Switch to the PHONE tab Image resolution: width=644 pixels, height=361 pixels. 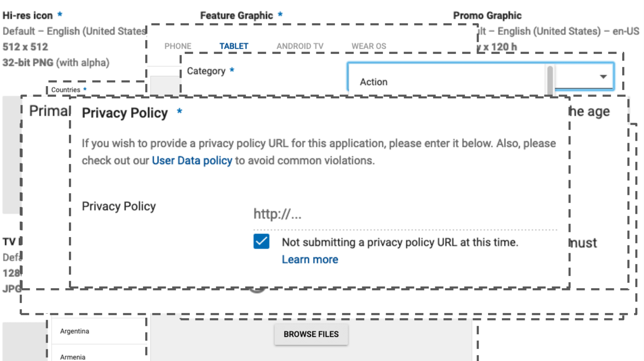(178, 46)
